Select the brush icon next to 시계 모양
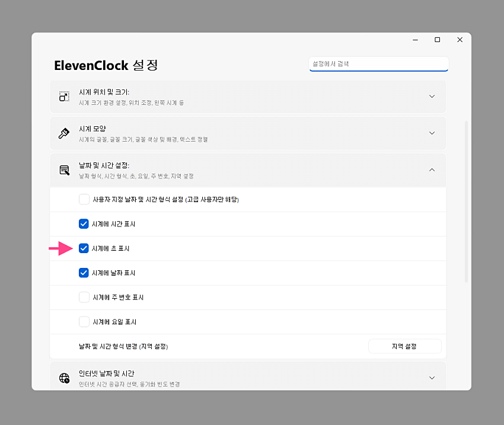This screenshot has width=504, height=425. 64,133
